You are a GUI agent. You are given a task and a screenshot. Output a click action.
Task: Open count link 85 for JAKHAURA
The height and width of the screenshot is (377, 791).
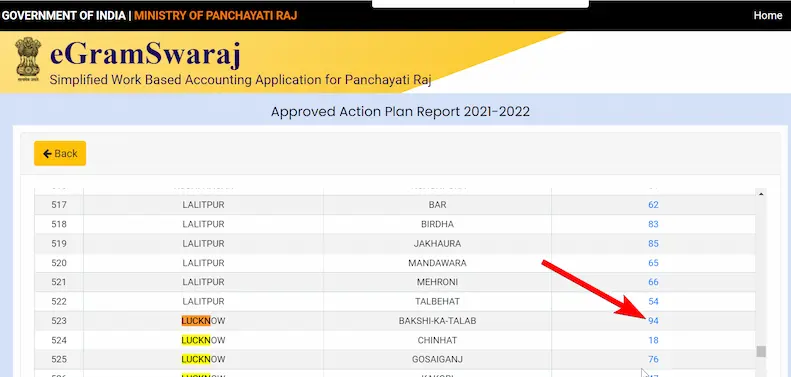pos(653,244)
